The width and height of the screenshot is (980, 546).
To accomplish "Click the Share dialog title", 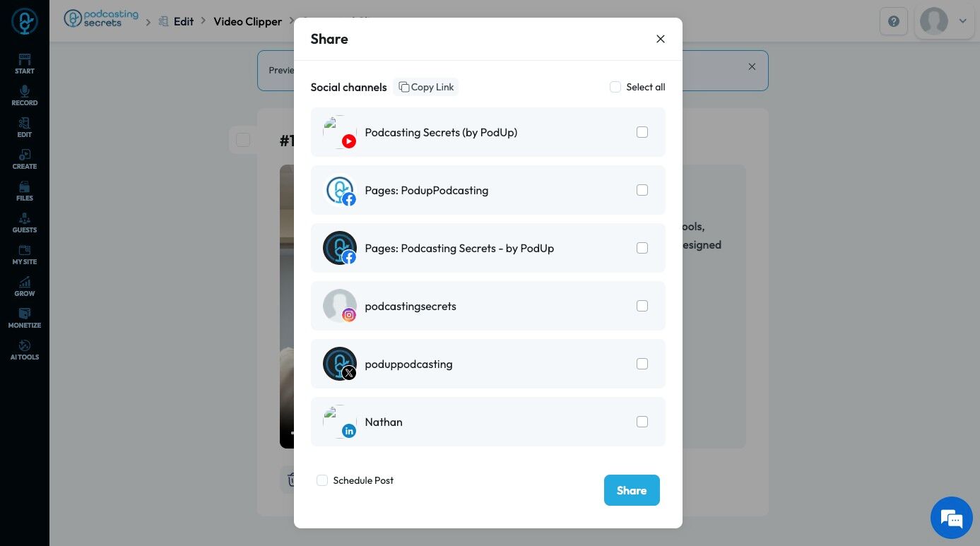I will pos(329,39).
